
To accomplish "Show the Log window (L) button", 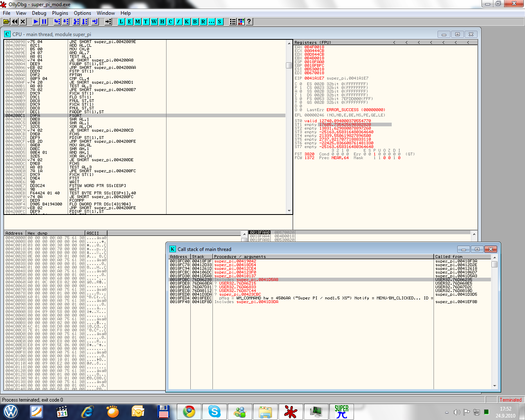I will point(121,22).
